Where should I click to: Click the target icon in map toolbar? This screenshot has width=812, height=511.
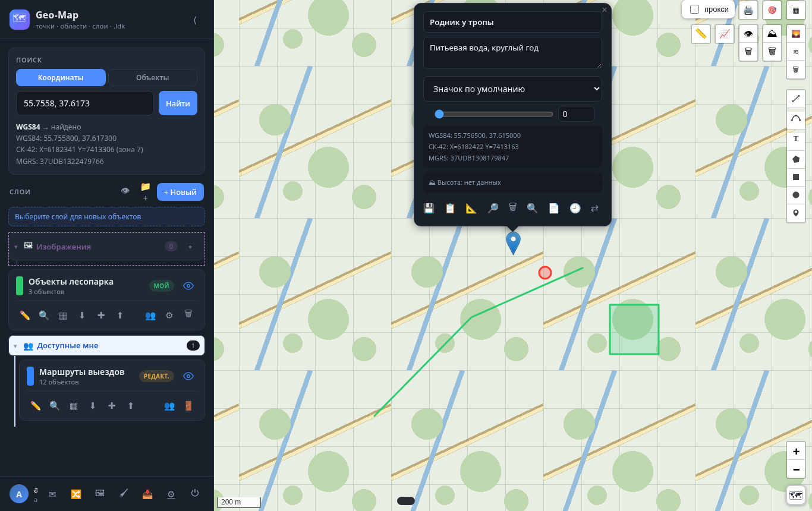772,10
